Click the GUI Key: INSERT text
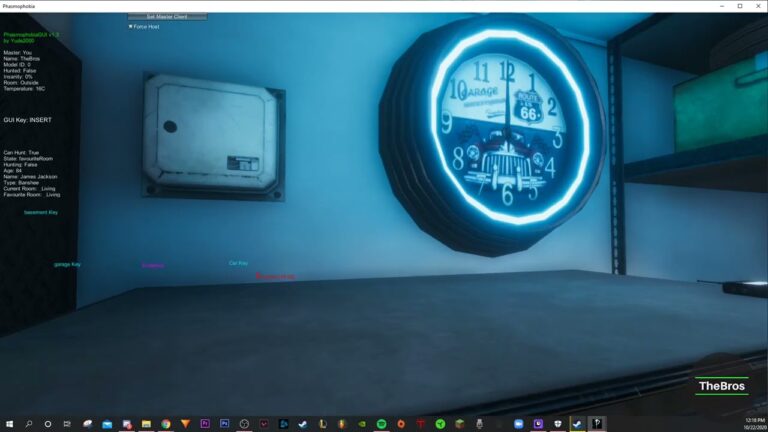The image size is (768, 432). pyautogui.click(x=27, y=120)
